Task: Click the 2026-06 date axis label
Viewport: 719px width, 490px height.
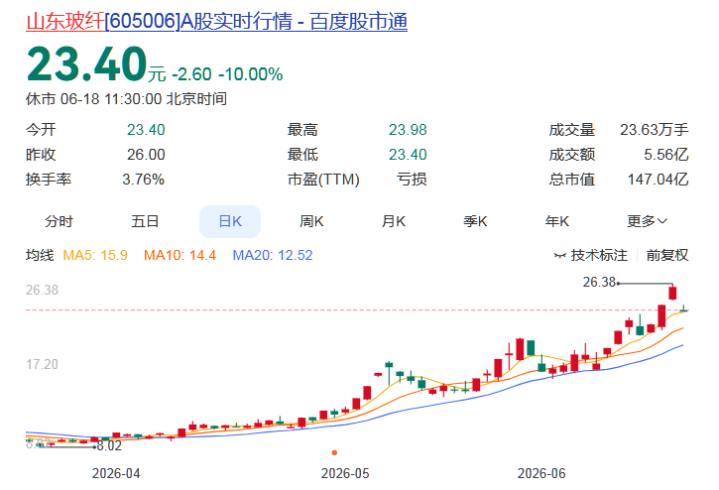Action: point(542,473)
